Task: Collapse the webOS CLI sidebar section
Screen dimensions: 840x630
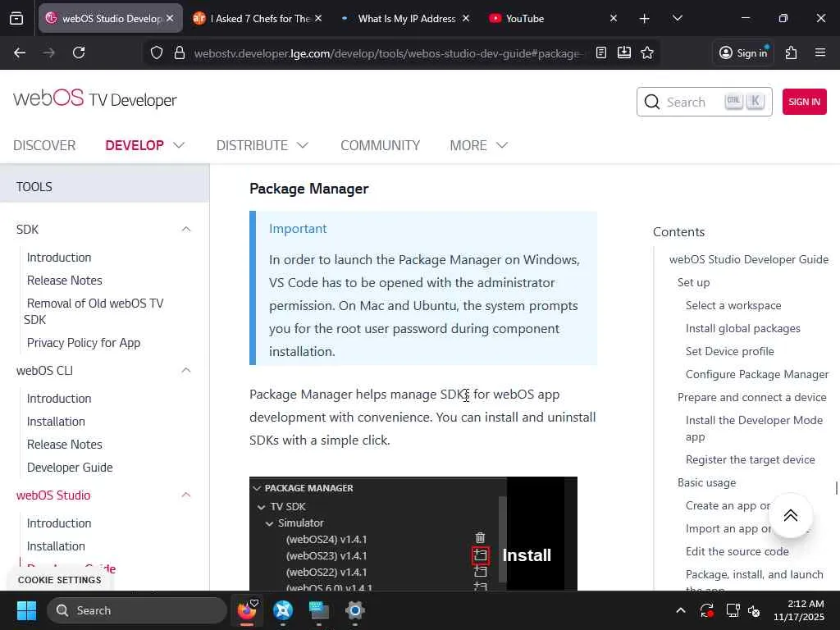Action: [186, 370]
